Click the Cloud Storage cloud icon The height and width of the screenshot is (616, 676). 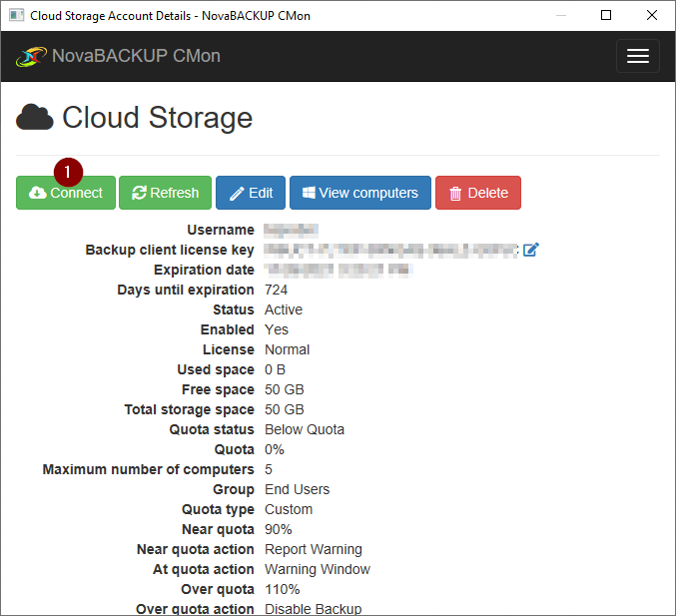point(35,117)
